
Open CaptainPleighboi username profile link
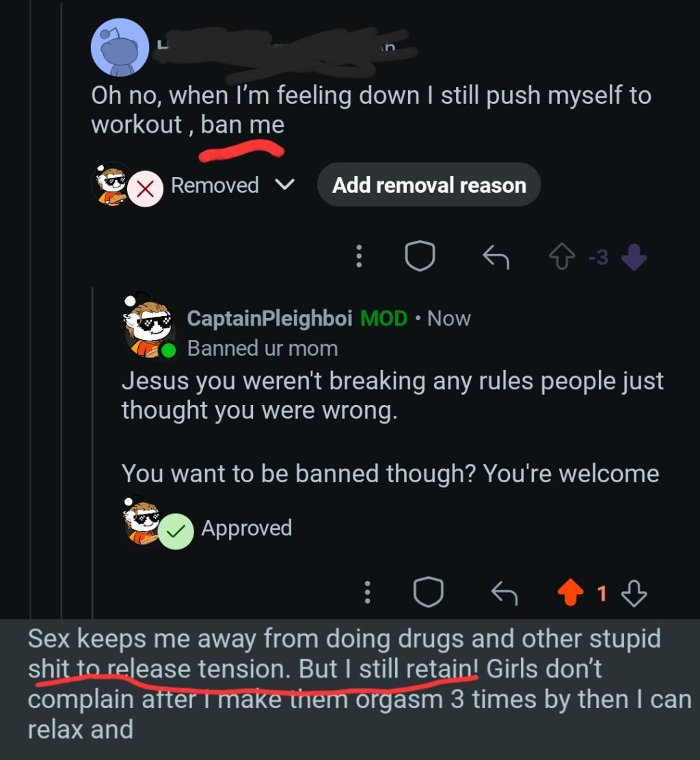269,318
